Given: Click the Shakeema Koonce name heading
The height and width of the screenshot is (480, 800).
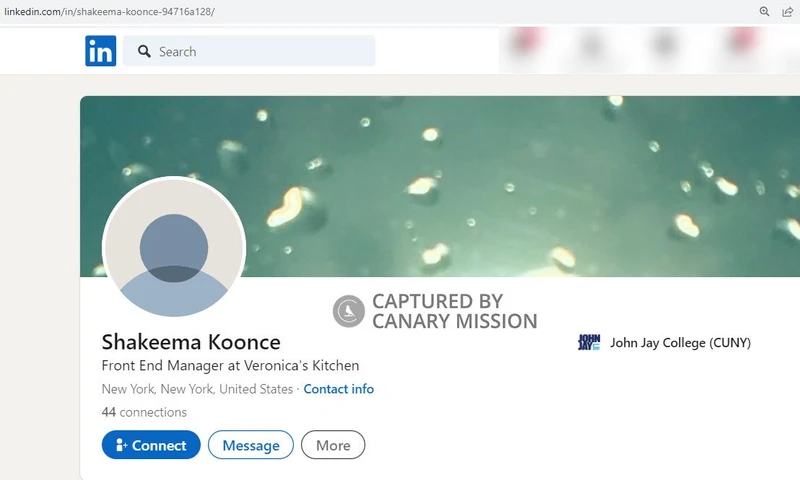Looking at the screenshot, I should coord(191,342).
